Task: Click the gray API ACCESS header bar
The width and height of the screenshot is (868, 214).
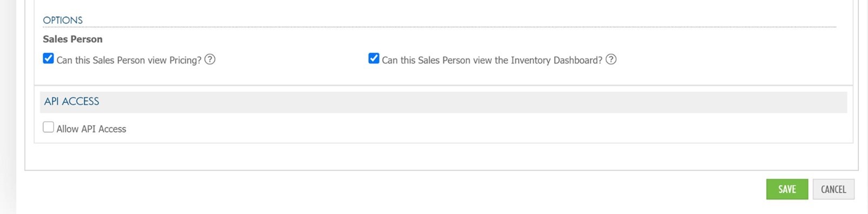Action: tap(443, 102)
